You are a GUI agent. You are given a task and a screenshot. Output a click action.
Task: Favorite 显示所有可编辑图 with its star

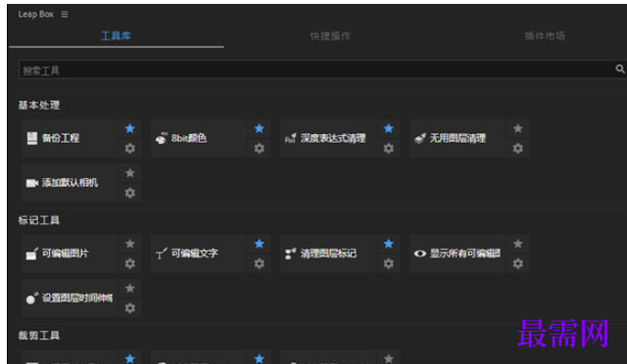pos(518,244)
